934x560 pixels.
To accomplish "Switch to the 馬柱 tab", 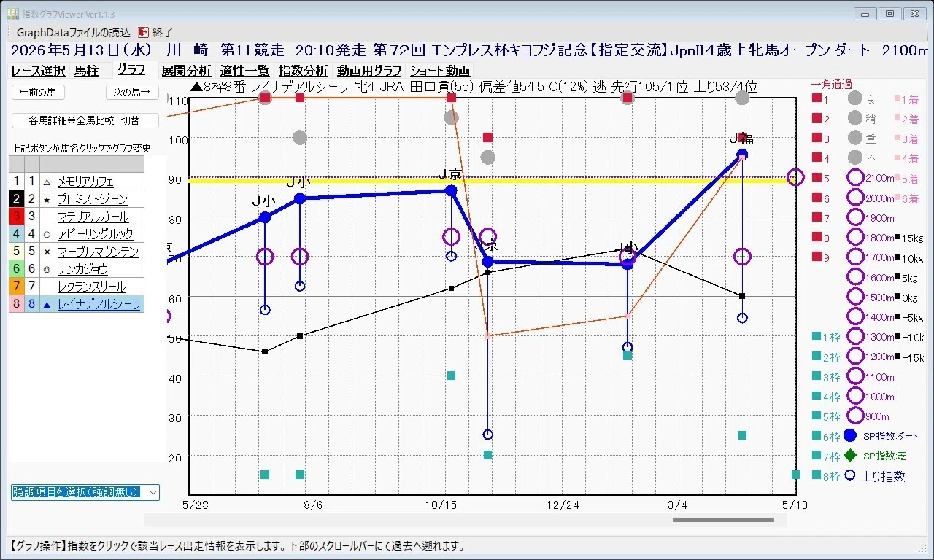I will (87, 71).
